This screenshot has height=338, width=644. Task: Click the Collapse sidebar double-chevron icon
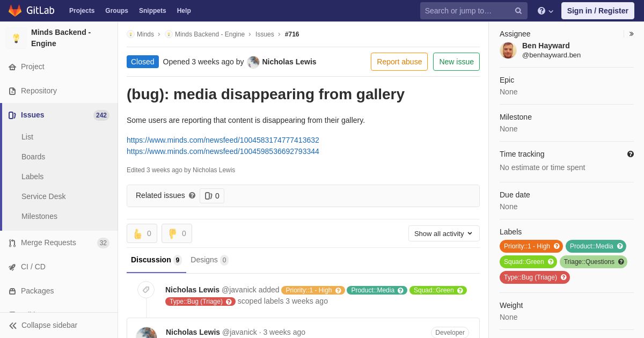coord(13,326)
